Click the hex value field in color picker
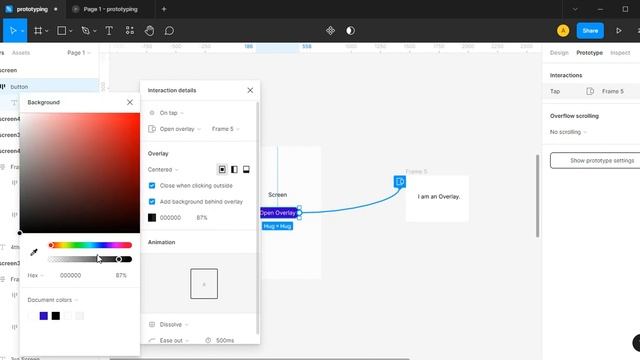Viewport: 640px width, 360px height. tap(70, 276)
